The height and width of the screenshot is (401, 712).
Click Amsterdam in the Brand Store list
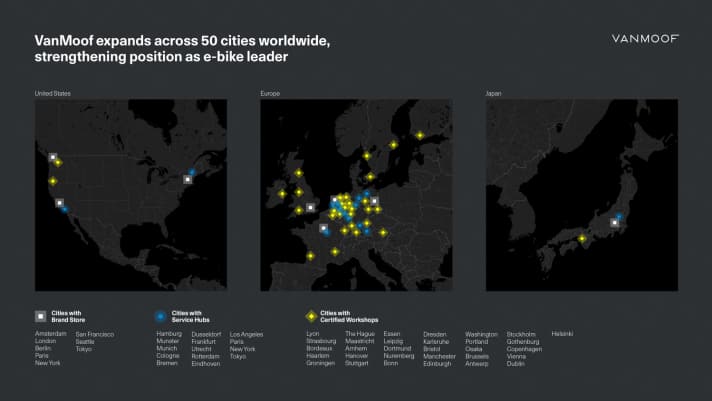click(51, 333)
